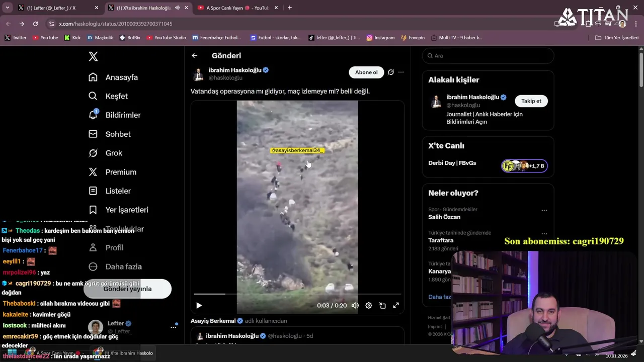Click the site info icon in address bar
Viewport: 644px width, 362px height.
pyautogui.click(x=52, y=24)
